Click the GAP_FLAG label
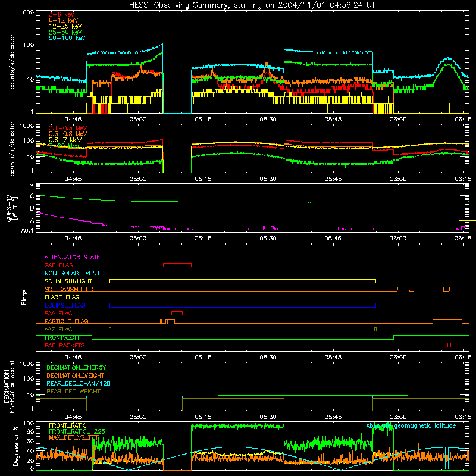 pyautogui.click(x=58, y=265)
